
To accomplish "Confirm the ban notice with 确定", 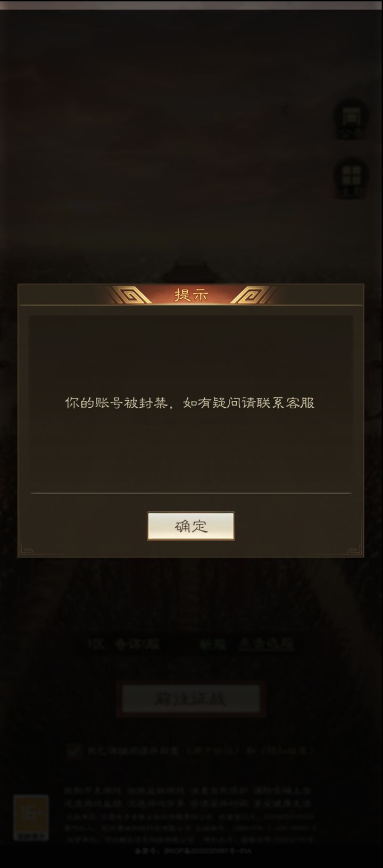I will click(191, 526).
